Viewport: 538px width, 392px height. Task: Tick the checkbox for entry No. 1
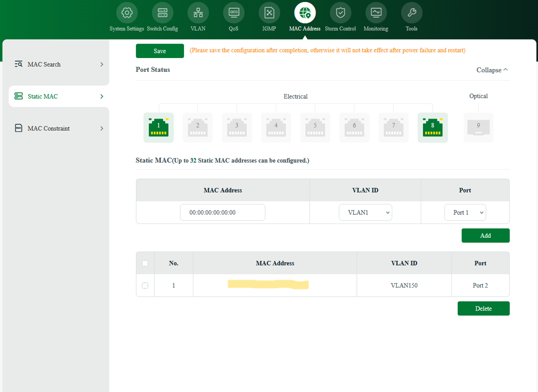pyautogui.click(x=145, y=286)
